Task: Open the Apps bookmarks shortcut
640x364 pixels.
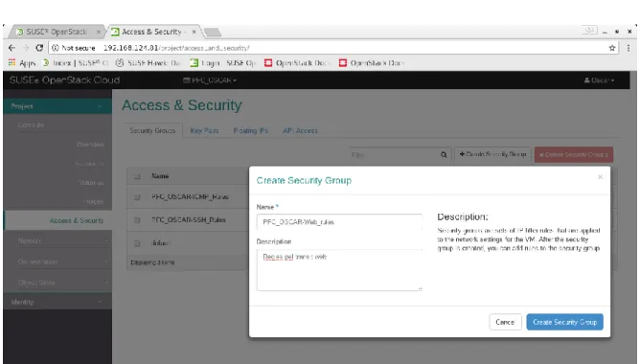Action: pyautogui.click(x=22, y=63)
